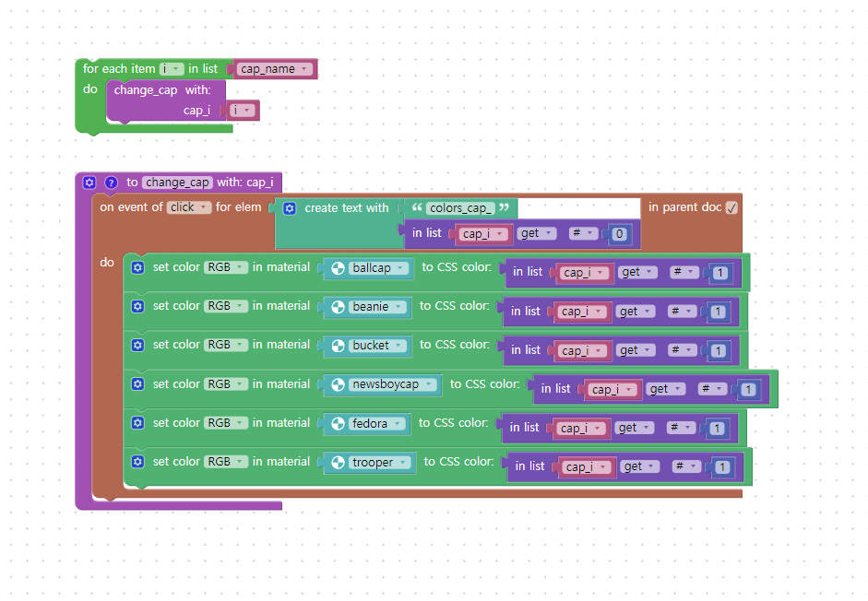Open RGB dropdown in ballcap row
Image resolution: width=868 pixels, height=601 pixels.
pos(226,267)
